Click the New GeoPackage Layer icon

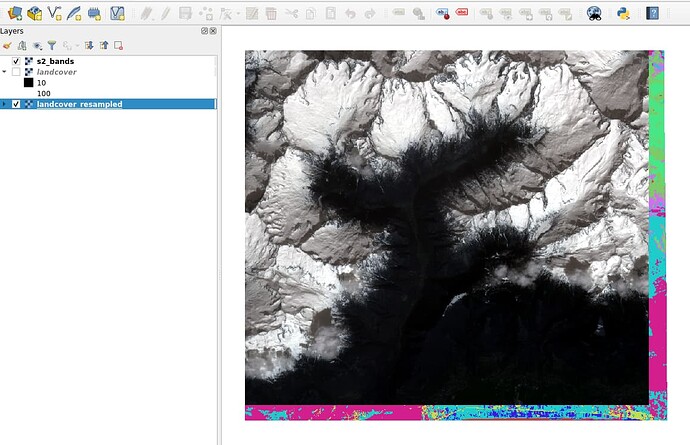(x=35, y=13)
